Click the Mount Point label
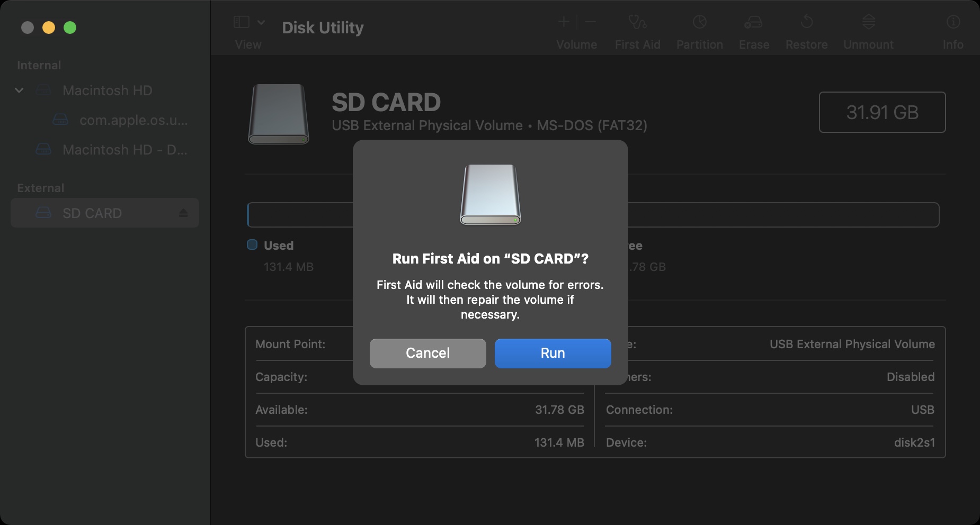 (290, 344)
